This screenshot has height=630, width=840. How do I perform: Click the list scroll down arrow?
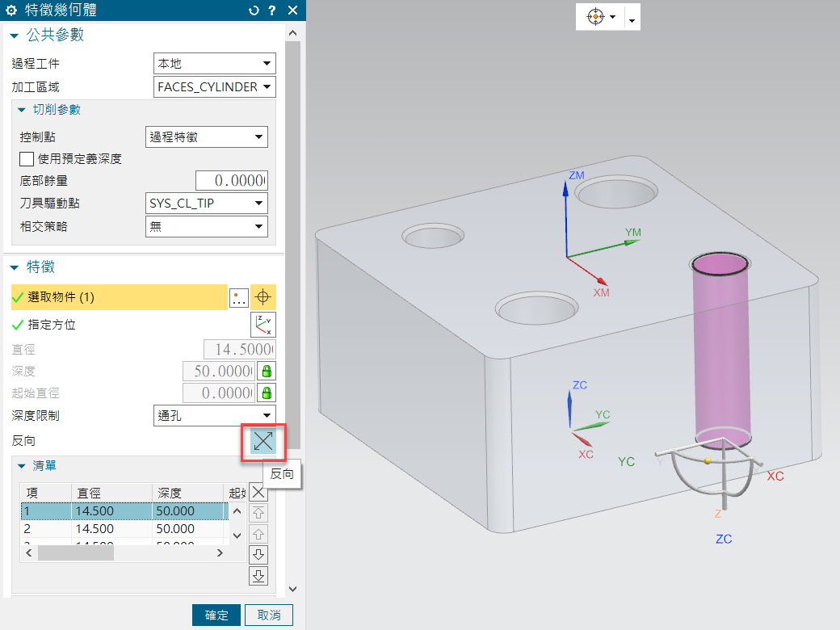[237, 535]
